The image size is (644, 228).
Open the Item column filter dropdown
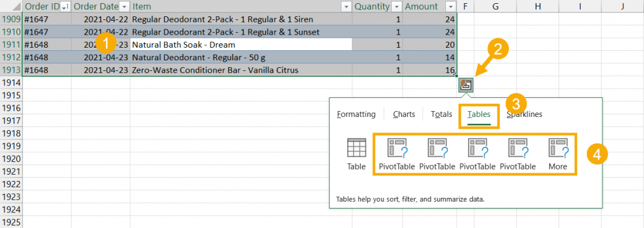click(x=347, y=6)
